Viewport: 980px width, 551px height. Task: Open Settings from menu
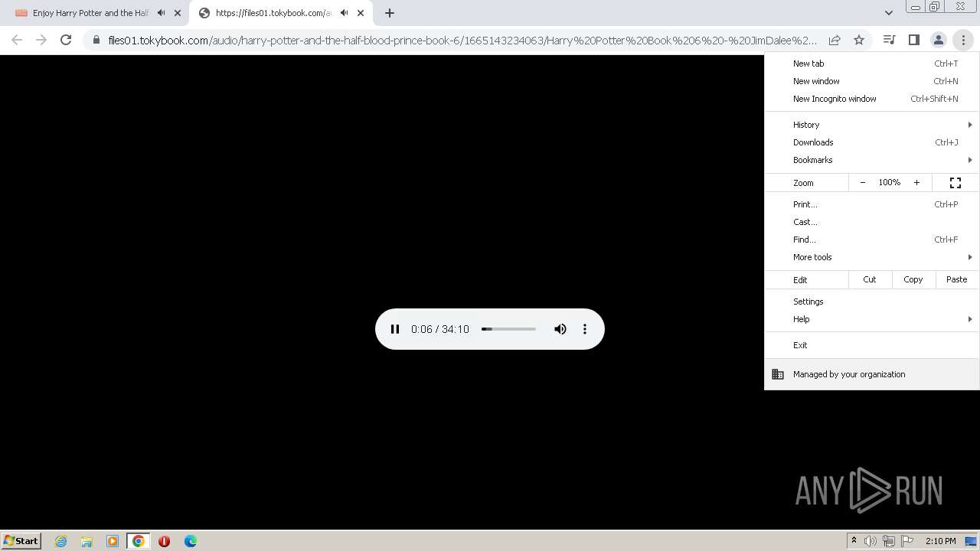click(872, 302)
